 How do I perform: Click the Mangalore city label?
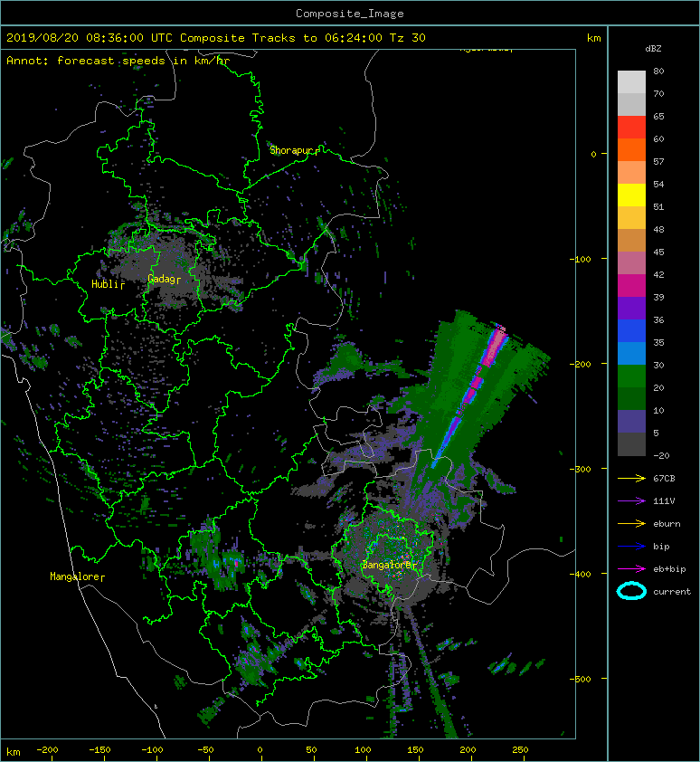75,576
